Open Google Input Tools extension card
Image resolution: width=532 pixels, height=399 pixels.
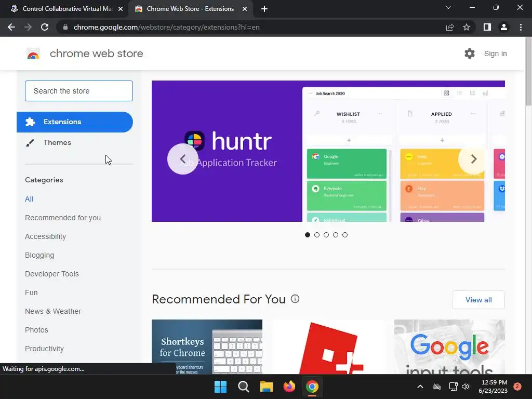click(449, 347)
